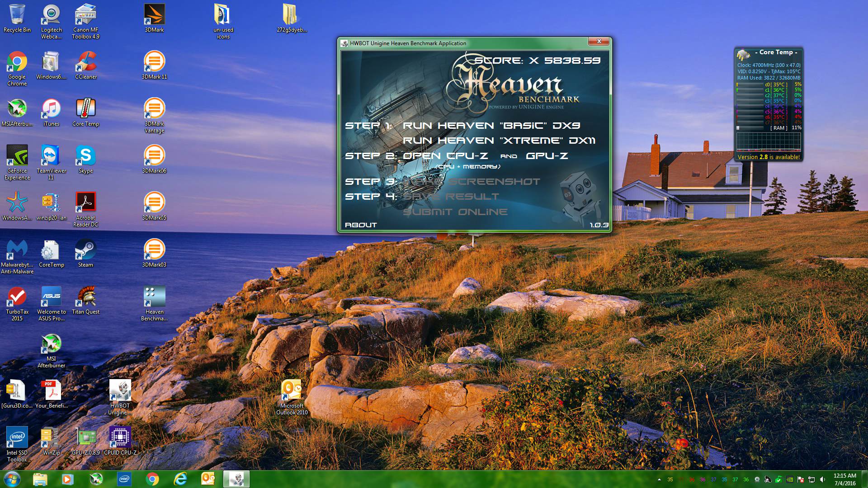
Task: Launch the 3DMark 11 desktop shortcut
Action: (154, 66)
